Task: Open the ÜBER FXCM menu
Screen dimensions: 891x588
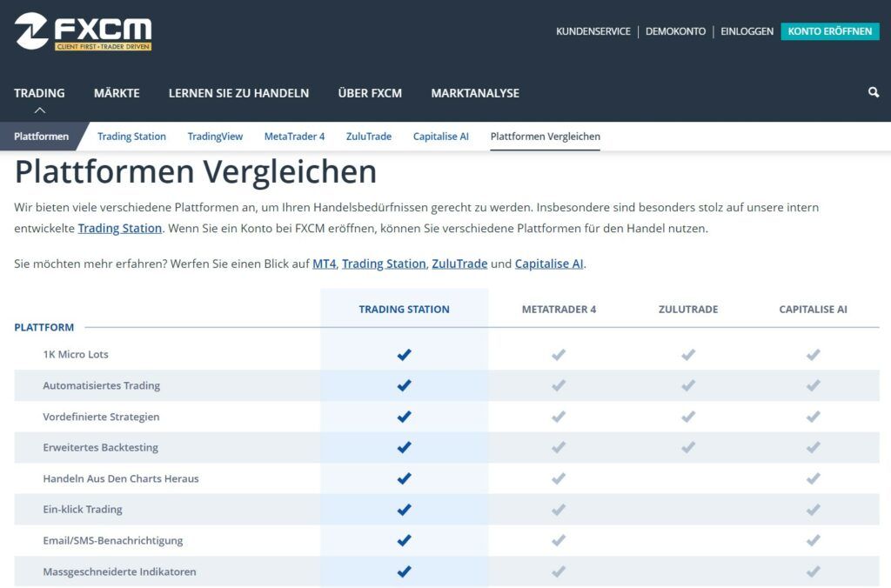Action: tap(370, 93)
